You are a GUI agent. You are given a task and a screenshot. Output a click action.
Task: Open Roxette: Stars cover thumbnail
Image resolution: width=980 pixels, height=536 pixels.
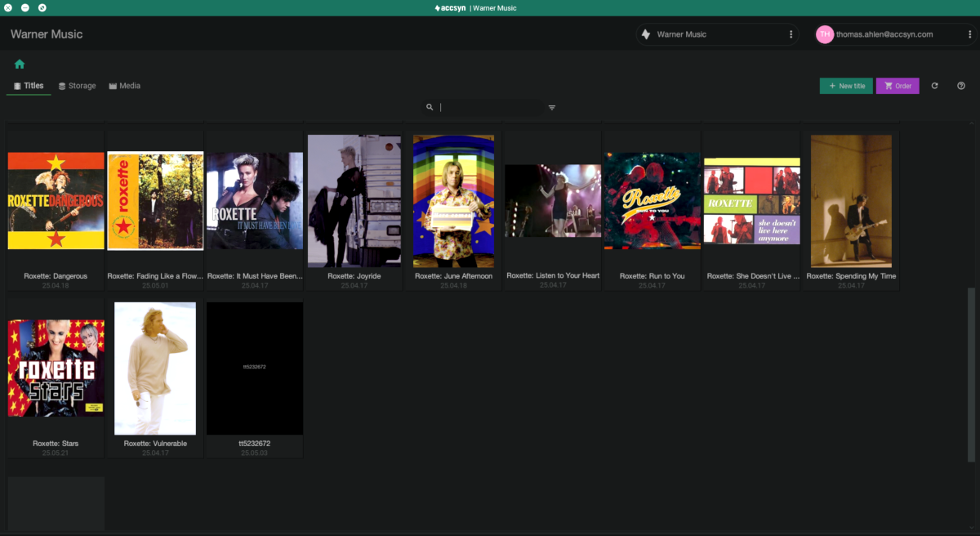click(56, 368)
